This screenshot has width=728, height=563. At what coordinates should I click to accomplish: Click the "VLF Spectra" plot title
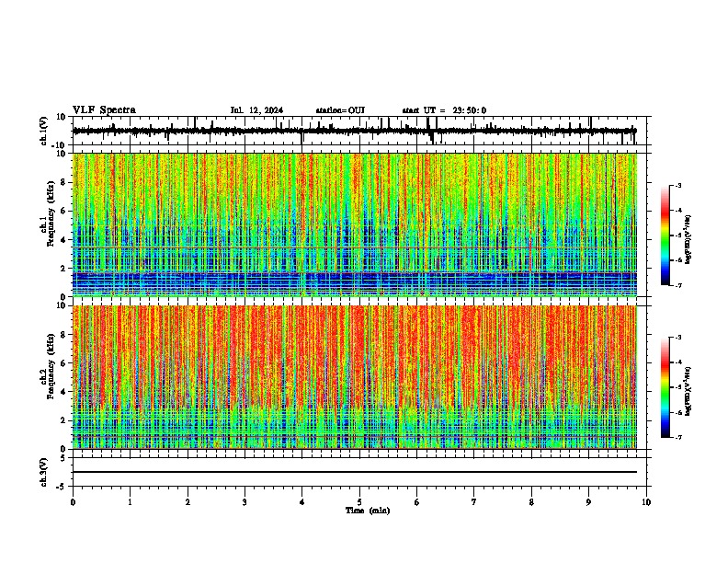104,110
